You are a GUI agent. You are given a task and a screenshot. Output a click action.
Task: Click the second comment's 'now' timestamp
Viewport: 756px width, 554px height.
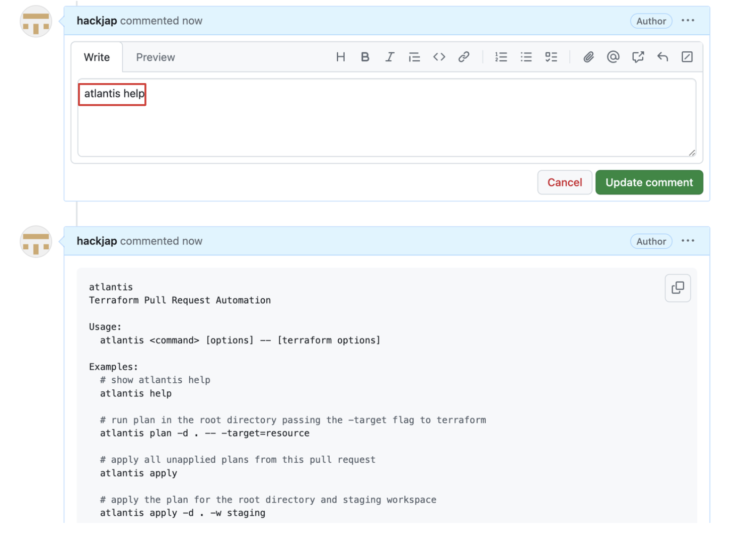pyautogui.click(x=192, y=241)
